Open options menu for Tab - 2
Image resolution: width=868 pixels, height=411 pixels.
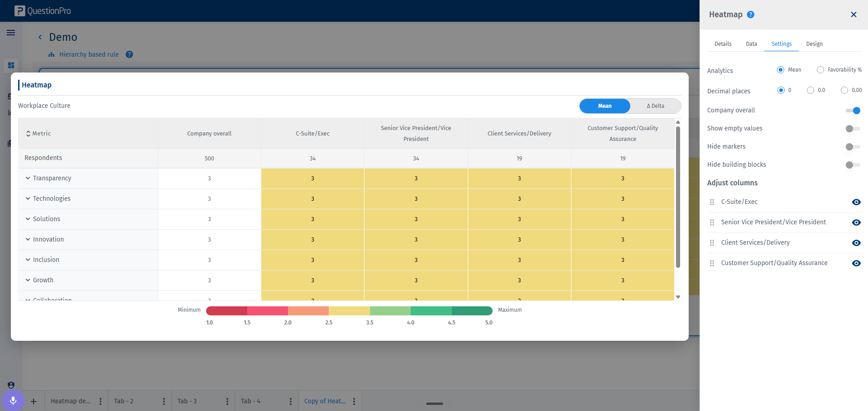point(164,401)
